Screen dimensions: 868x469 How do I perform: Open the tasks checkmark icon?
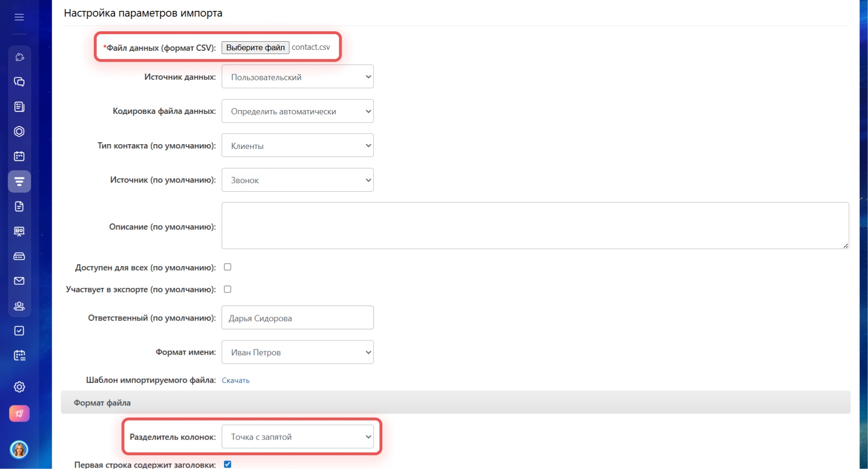[x=19, y=331]
